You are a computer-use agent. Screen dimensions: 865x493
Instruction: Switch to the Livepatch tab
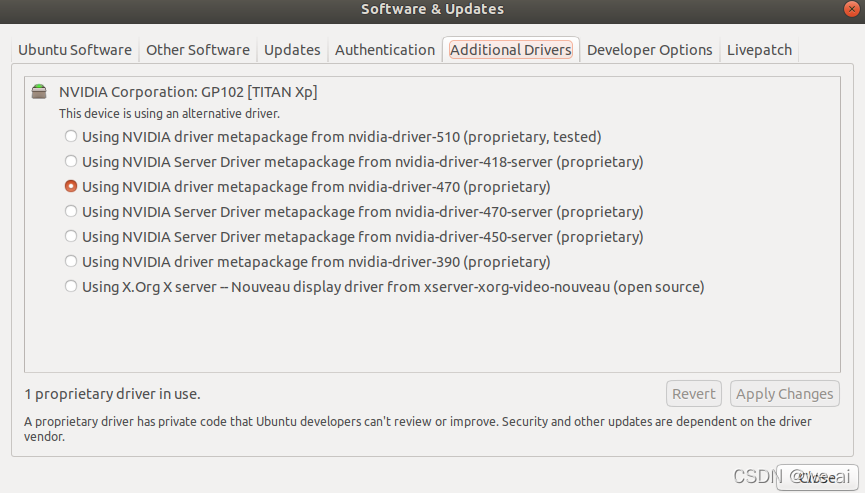(759, 50)
